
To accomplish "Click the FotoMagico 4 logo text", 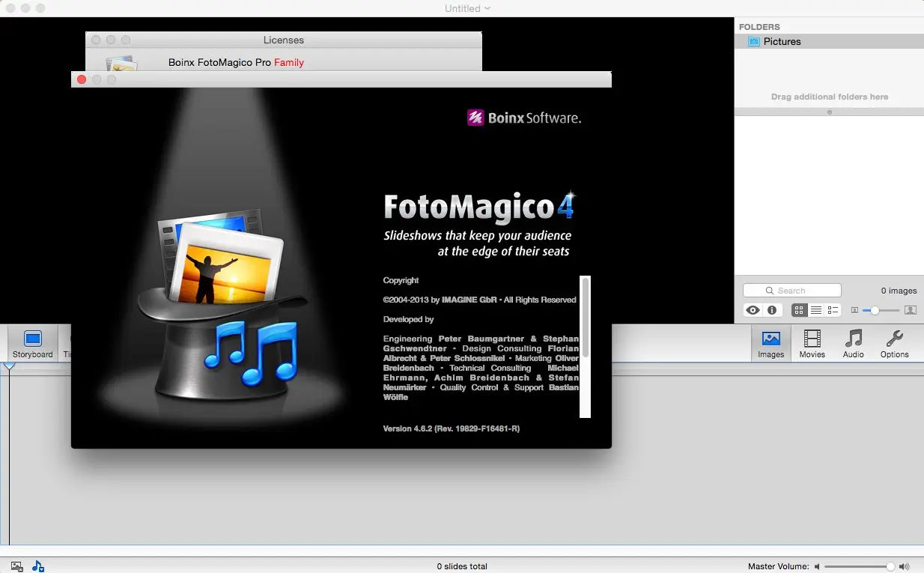I will [x=479, y=207].
